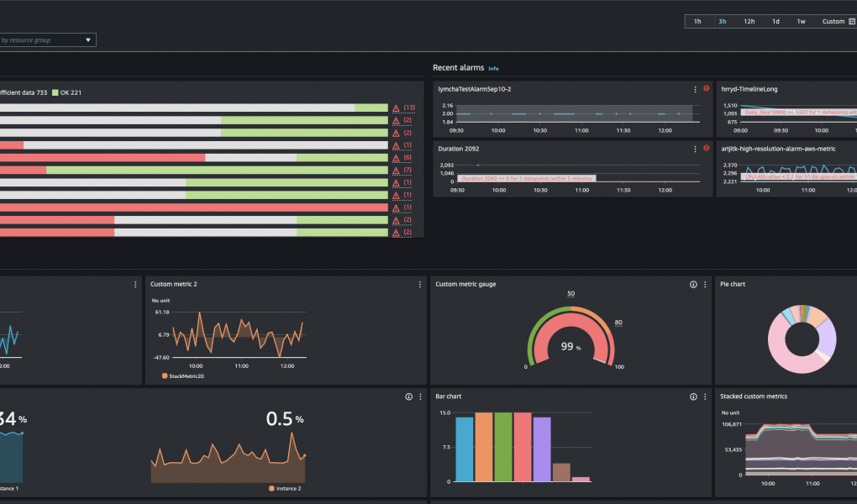857x504 pixels.
Task: Open the filter by resource group dropdown
Action: click(x=47, y=39)
